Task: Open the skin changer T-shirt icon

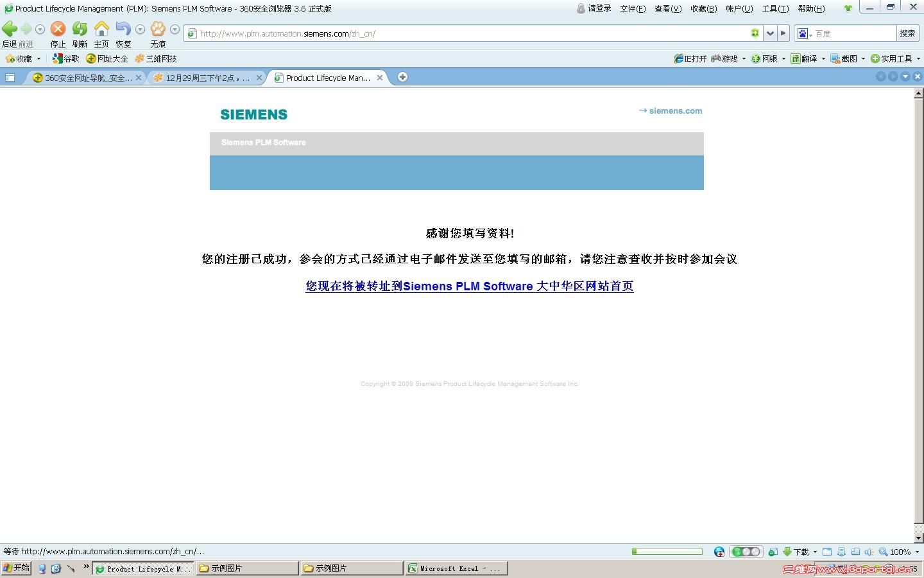Action: click(848, 8)
